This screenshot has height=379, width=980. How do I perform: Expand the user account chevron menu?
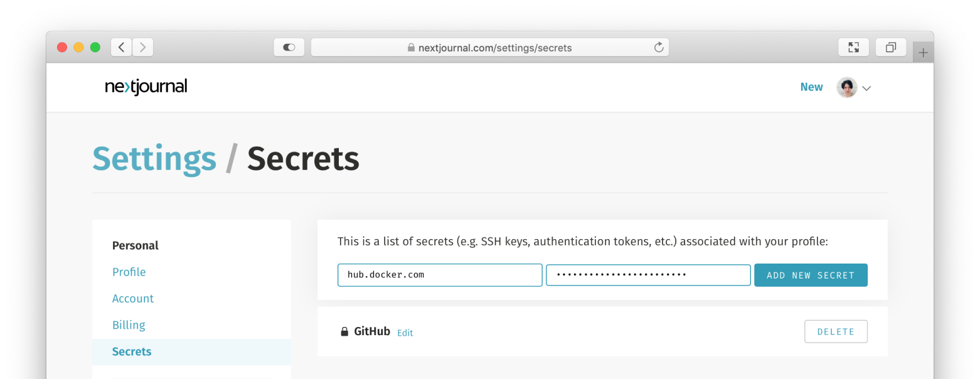(866, 88)
